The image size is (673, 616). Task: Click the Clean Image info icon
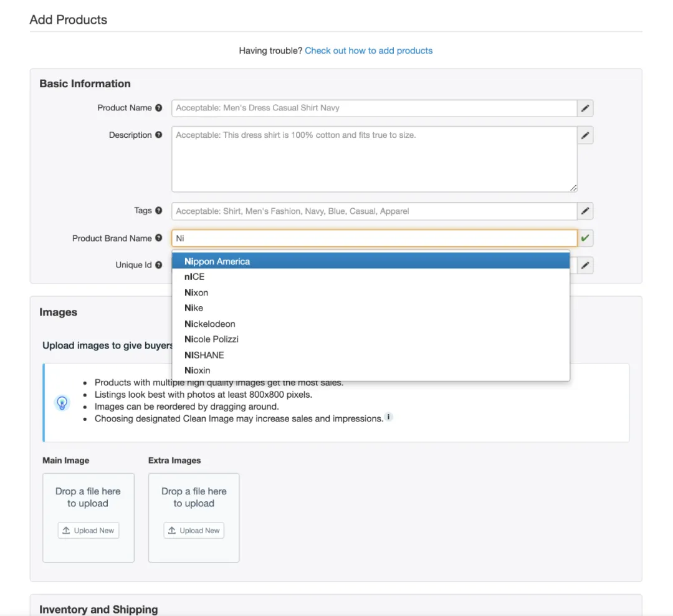[x=388, y=416]
